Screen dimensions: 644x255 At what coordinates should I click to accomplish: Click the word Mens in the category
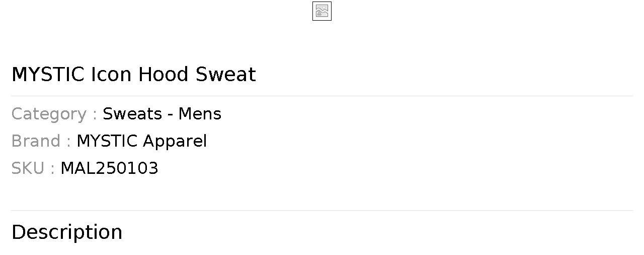[200, 114]
